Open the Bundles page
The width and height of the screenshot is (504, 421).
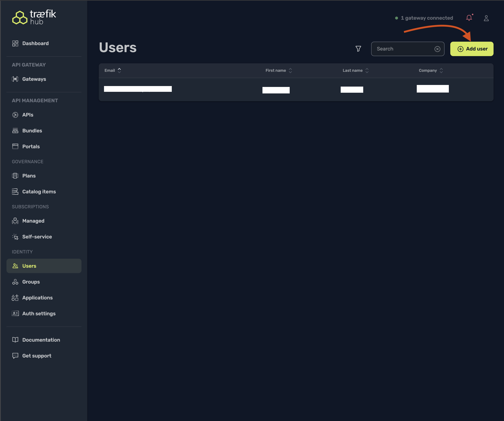coord(32,131)
